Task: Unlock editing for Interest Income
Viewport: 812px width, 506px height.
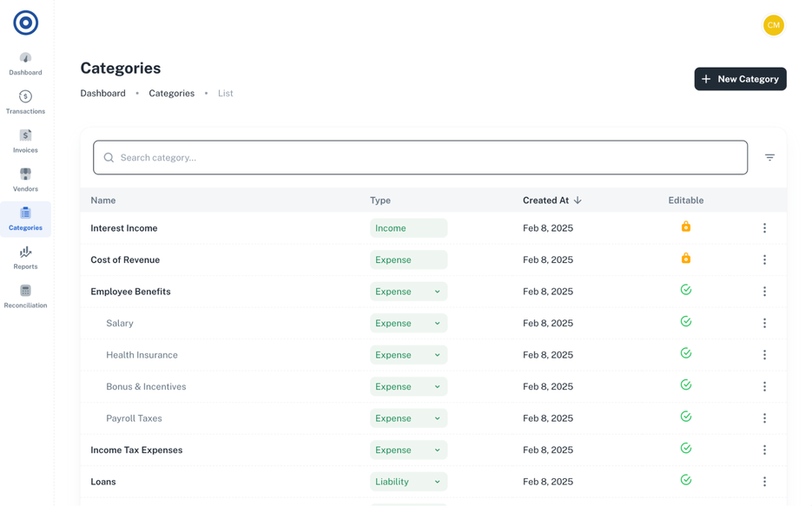Action: click(x=685, y=227)
